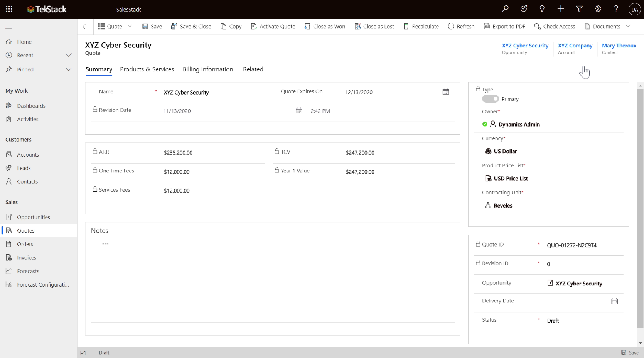The image size is (644, 358).
Task: Open Mary Theroux contact link
Action: [619, 46]
